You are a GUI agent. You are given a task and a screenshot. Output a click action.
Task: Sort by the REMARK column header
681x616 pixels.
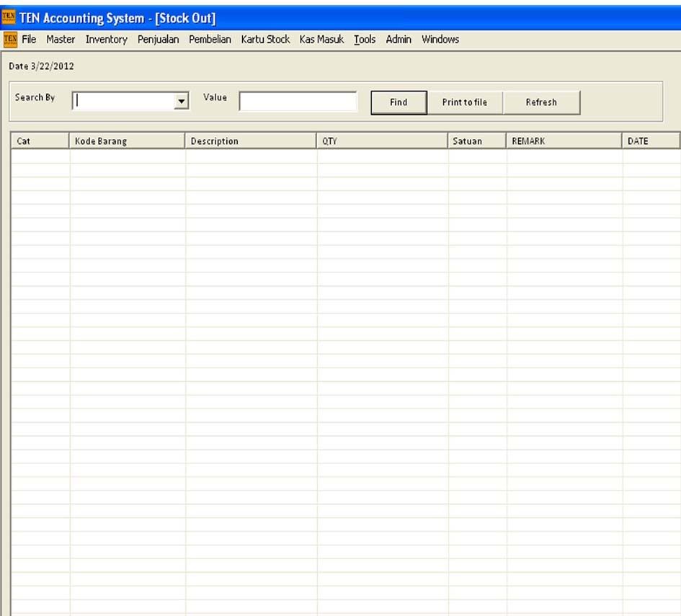[x=564, y=141]
